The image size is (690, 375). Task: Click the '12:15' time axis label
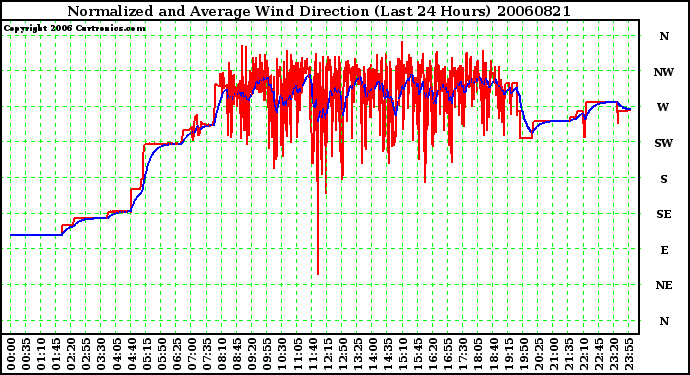(327, 354)
